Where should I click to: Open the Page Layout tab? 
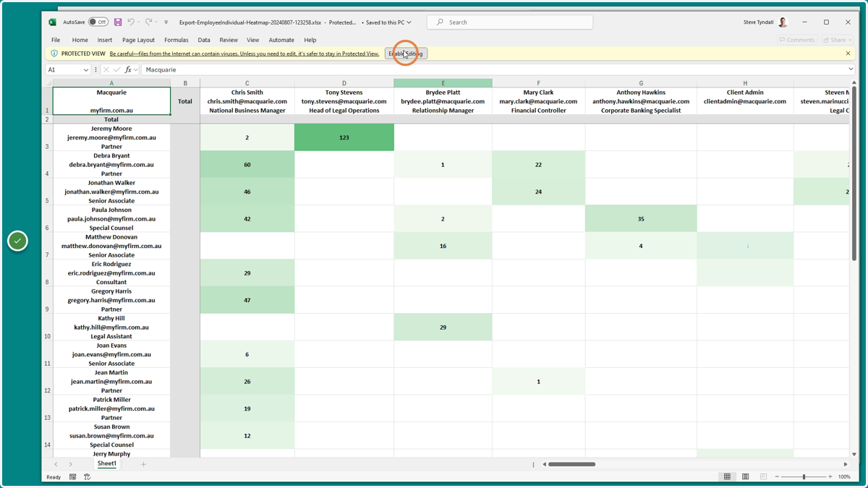[138, 40]
